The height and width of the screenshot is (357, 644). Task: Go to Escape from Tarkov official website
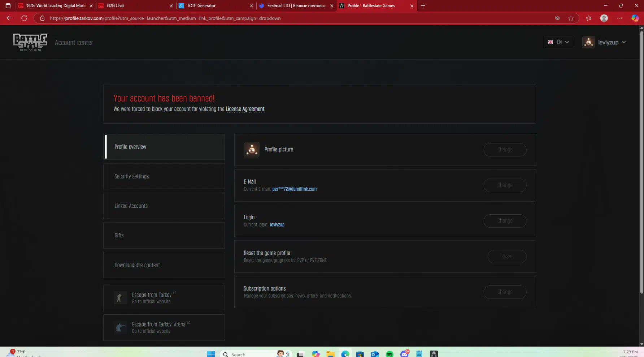(164, 298)
